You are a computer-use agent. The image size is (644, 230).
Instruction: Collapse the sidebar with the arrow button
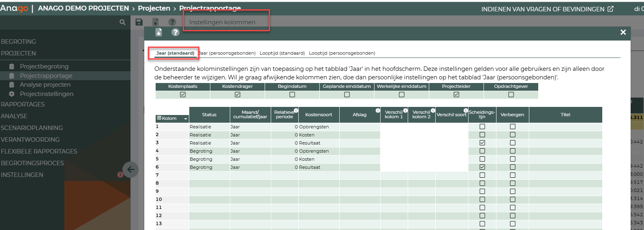[131, 169]
